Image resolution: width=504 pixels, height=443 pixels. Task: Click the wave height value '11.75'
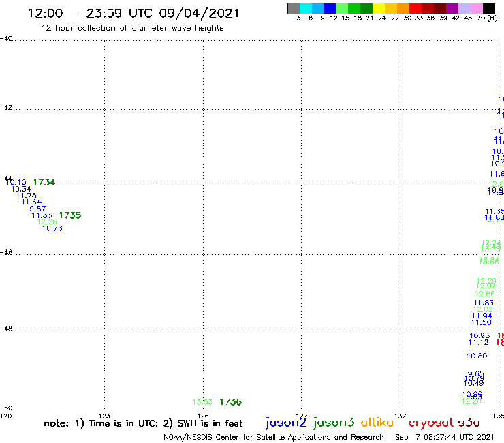[27, 196]
